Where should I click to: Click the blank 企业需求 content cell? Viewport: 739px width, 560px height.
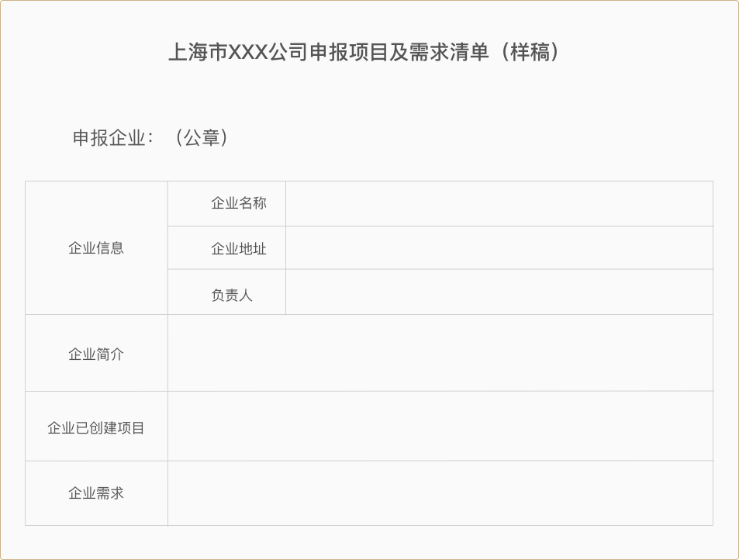coord(440,493)
